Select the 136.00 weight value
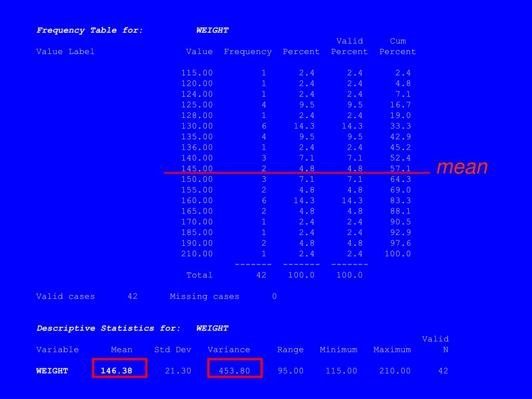 click(x=197, y=147)
